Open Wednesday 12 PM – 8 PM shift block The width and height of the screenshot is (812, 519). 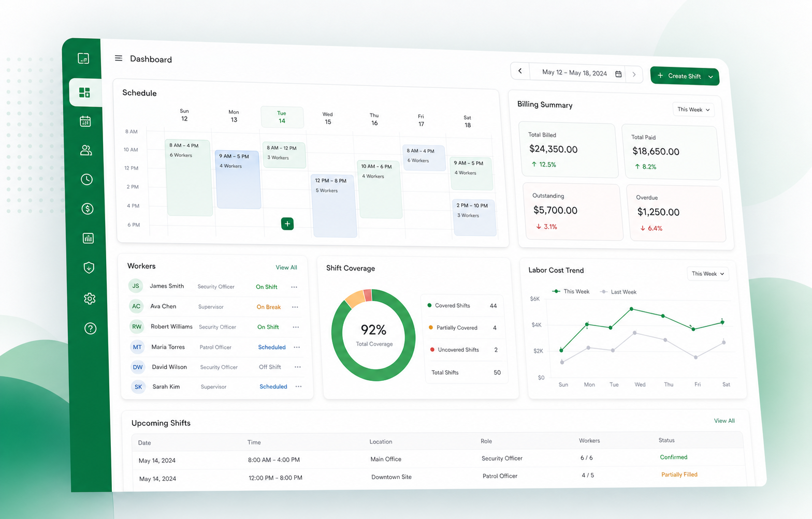[334, 206]
